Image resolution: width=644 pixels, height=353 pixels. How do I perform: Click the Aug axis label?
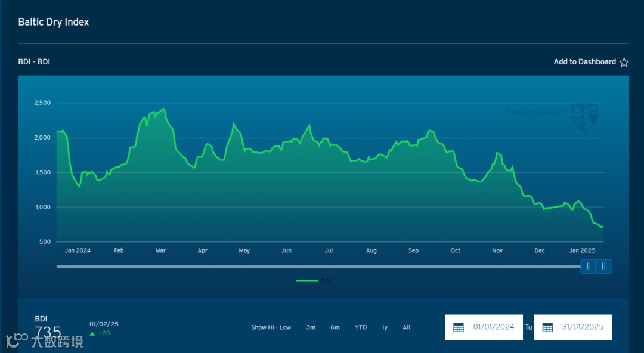(x=371, y=250)
